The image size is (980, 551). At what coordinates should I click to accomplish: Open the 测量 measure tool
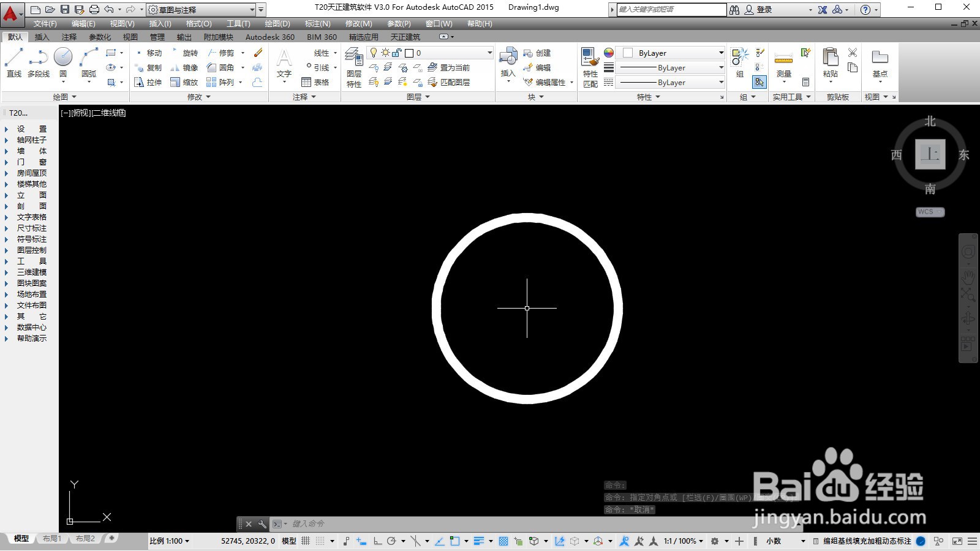tap(784, 64)
